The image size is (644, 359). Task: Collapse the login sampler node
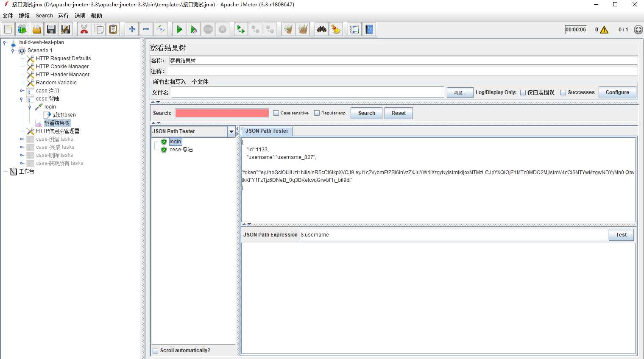(x=30, y=107)
